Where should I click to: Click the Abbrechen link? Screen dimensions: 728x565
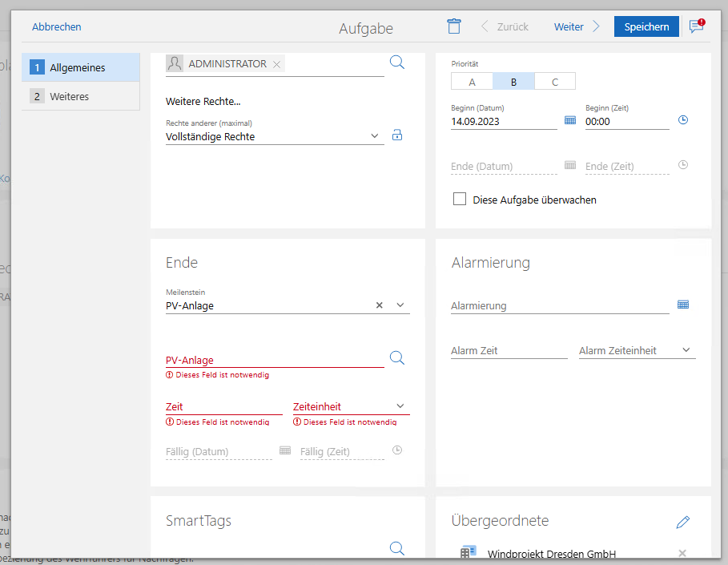(x=56, y=26)
